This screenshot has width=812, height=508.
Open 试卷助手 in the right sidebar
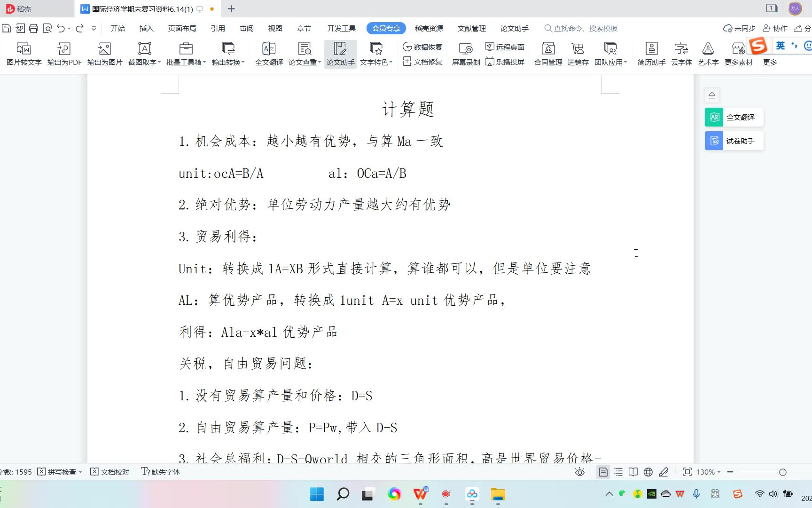734,141
